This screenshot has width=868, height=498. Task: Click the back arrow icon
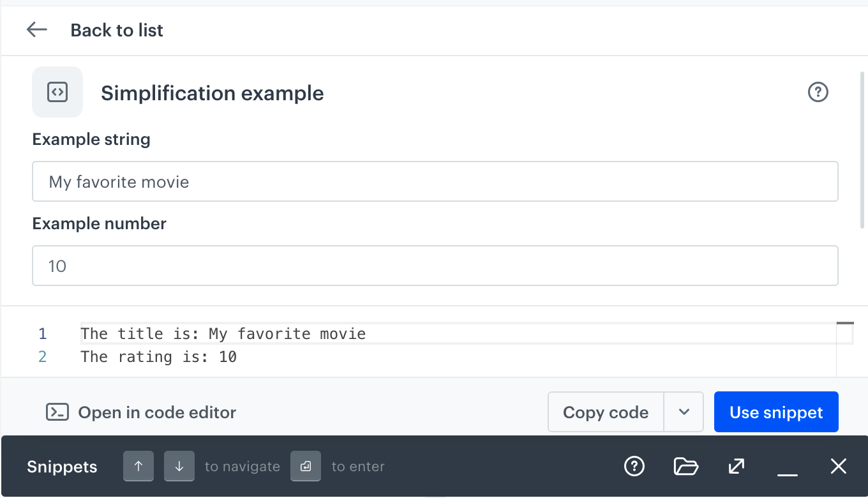36,29
